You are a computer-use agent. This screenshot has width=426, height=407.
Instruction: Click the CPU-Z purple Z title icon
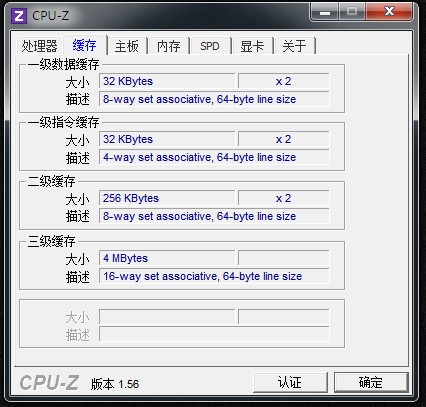19,15
